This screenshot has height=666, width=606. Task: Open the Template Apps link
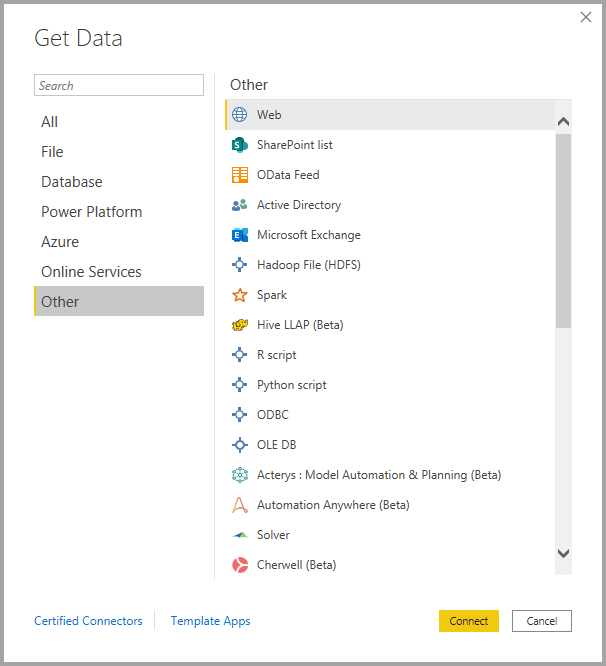(x=210, y=621)
